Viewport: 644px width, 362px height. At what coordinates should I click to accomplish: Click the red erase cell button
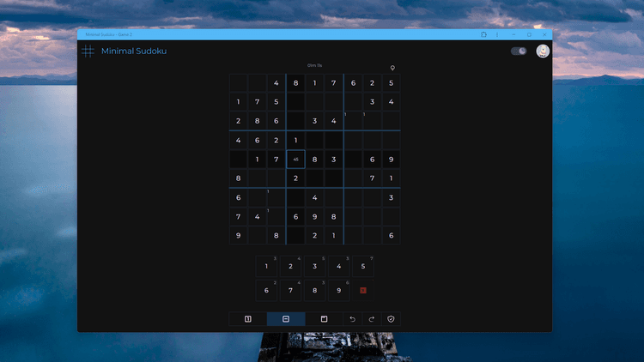click(x=363, y=290)
